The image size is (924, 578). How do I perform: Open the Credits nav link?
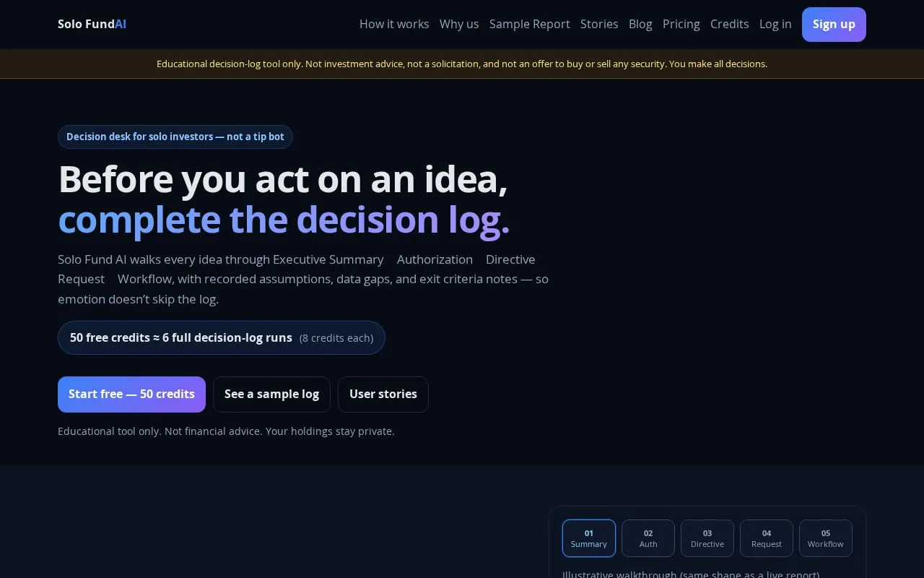pyautogui.click(x=730, y=24)
